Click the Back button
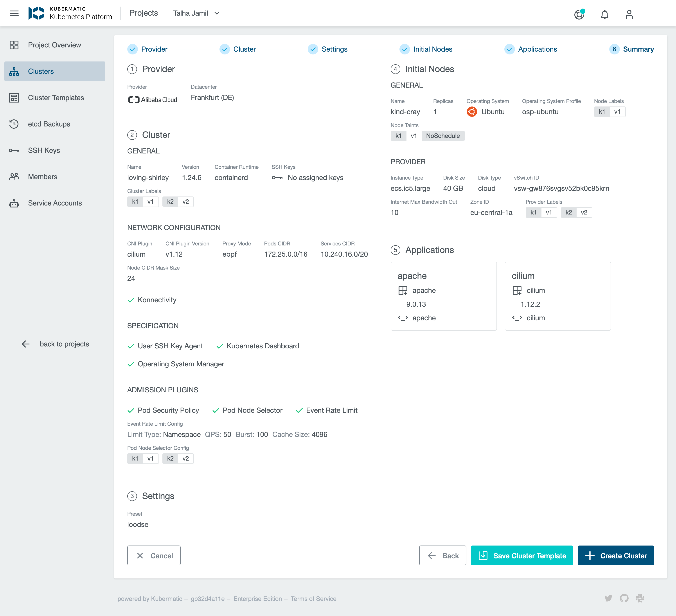The width and height of the screenshot is (676, 616). tap(443, 555)
